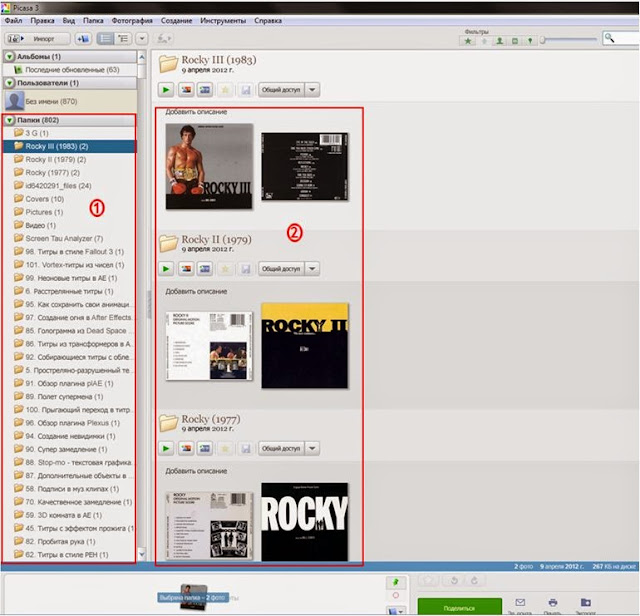This screenshot has width=640, height=616.
Task: Collapse the Альбомы section
Action: 9,57
